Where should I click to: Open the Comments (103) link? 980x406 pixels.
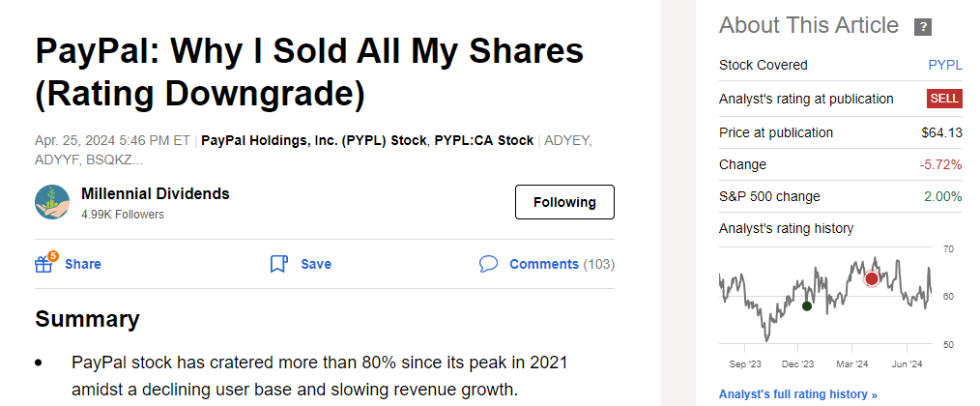click(x=562, y=264)
